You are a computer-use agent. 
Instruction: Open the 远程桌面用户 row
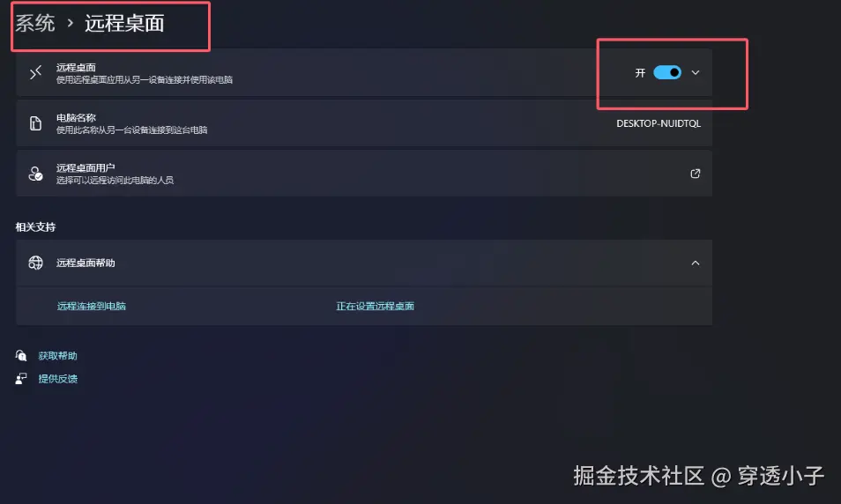[364, 174]
